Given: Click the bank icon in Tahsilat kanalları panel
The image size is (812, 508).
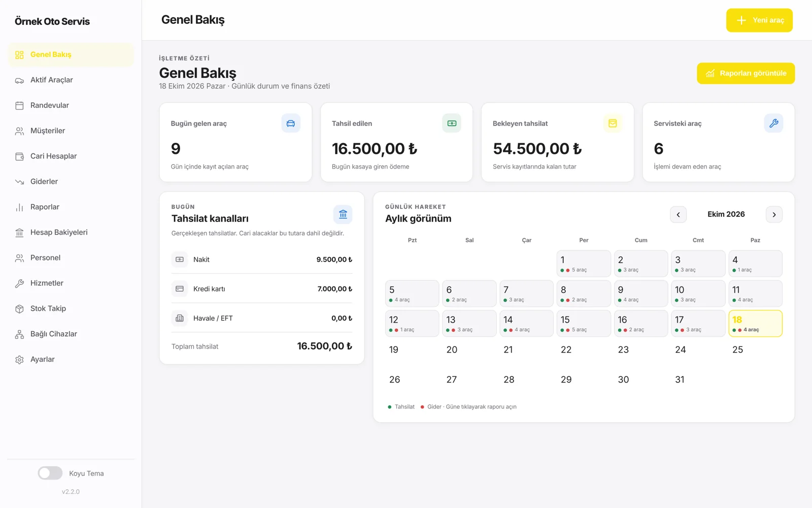Looking at the screenshot, I should (343, 214).
